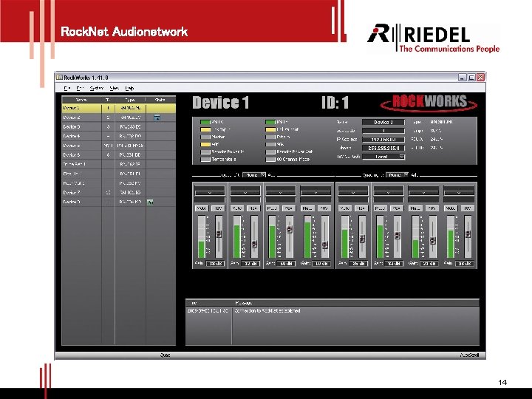The image size is (532, 399).
Task: Sort the device list by the Name column header
Action: tap(81, 100)
